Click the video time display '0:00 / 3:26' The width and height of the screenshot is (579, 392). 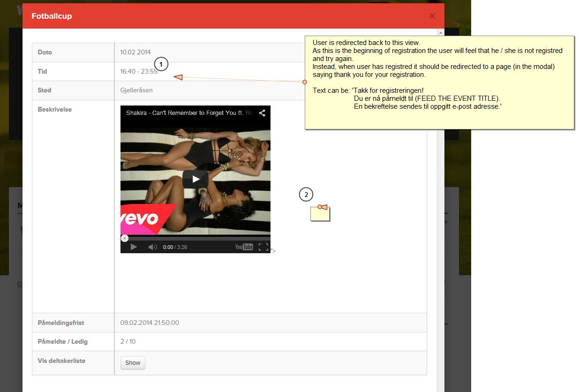175,247
